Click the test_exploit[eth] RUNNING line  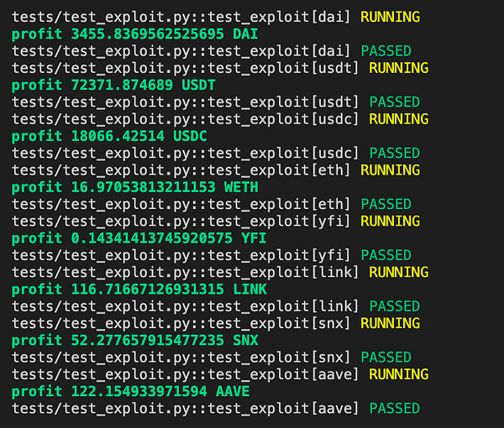(x=216, y=170)
